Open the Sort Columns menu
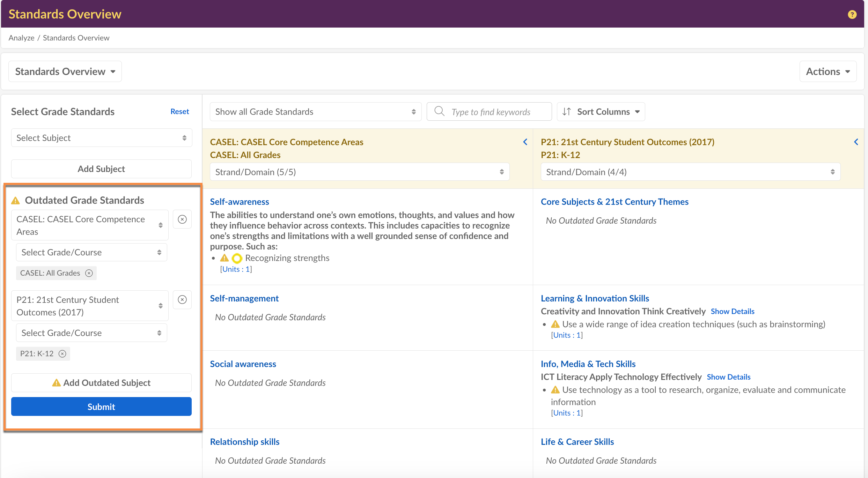868x478 pixels. click(601, 112)
